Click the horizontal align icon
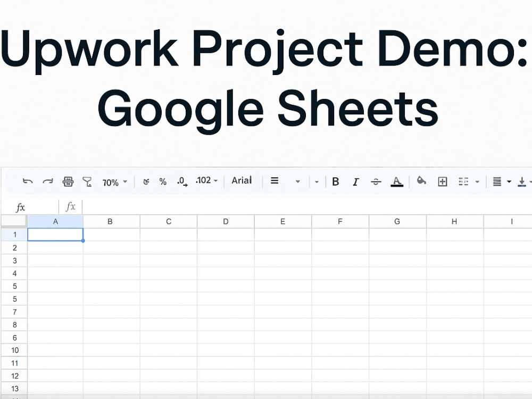The image size is (532, 399). point(497,181)
